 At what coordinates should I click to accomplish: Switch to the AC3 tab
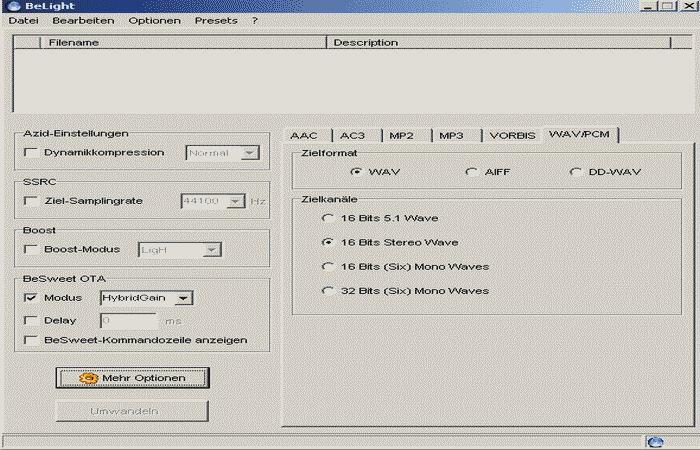tap(353, 135)
